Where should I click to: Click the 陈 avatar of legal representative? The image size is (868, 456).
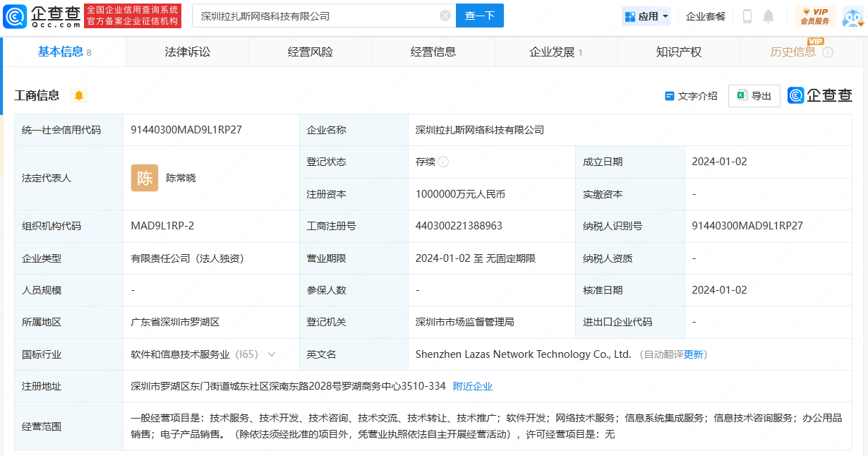click(x=145, y=178)
